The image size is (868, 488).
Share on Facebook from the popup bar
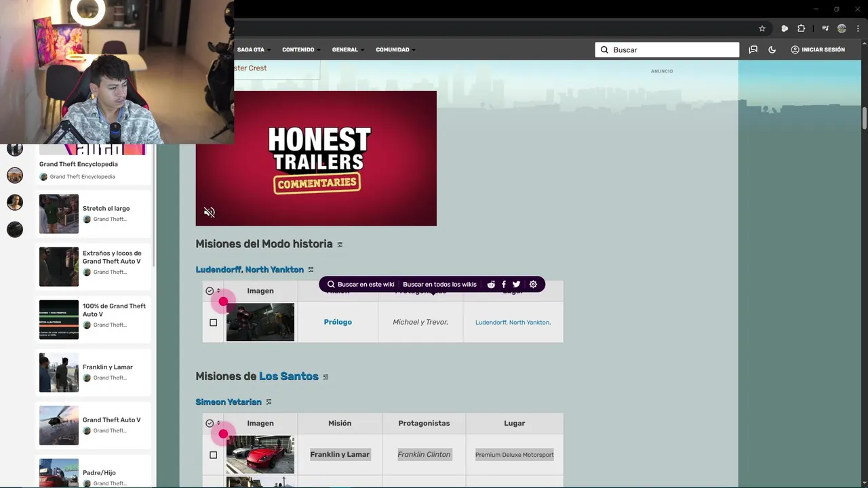[x=504, y=285]
